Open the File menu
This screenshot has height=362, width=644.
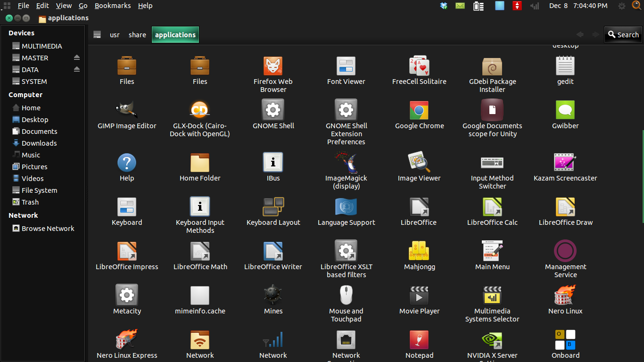[x=23, y=6]
